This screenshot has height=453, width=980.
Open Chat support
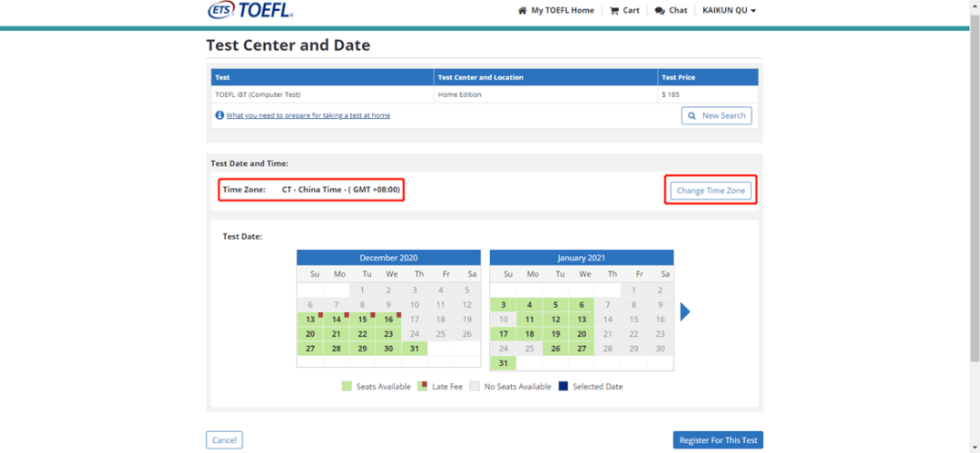coord(671,11)
